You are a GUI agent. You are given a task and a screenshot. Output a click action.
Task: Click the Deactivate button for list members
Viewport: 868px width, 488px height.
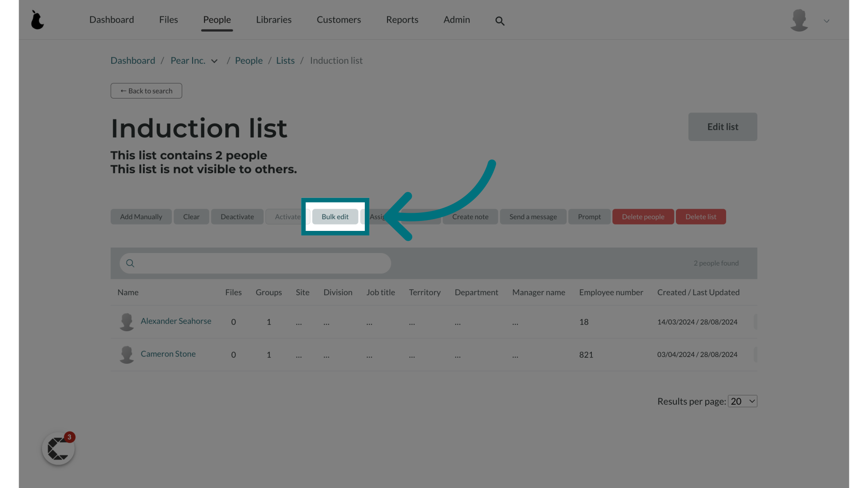(237, 216)
